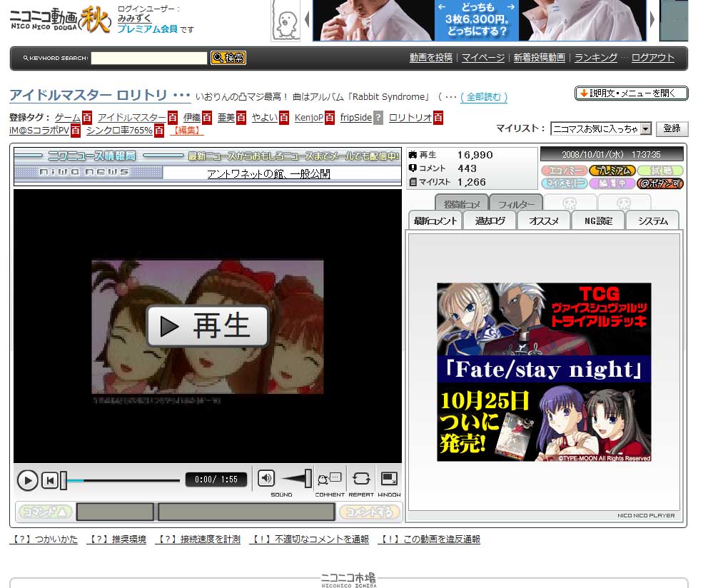Open dictionary icon beside iM@SコラボPV tag

[x=76, y=131]
